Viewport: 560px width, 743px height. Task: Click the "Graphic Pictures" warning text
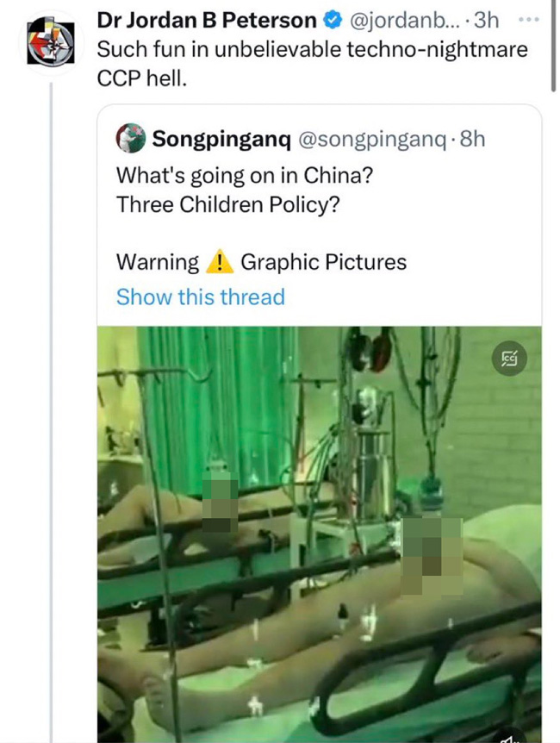(x=323, y=261)
